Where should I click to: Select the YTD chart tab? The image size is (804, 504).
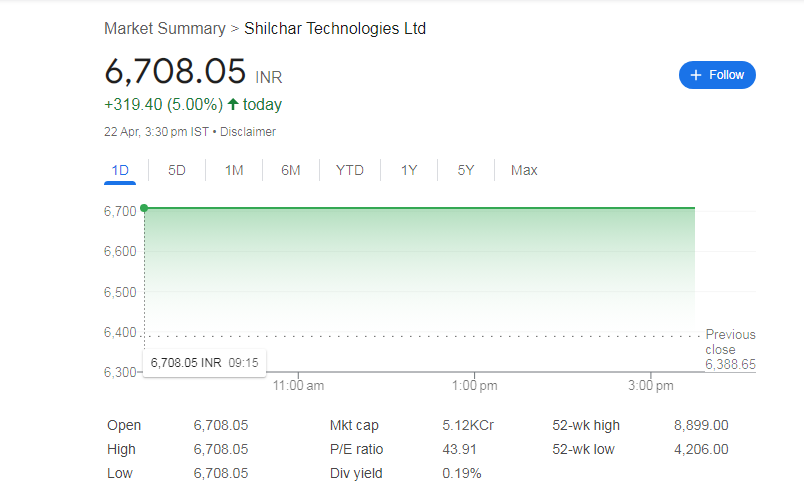point(350,170)
